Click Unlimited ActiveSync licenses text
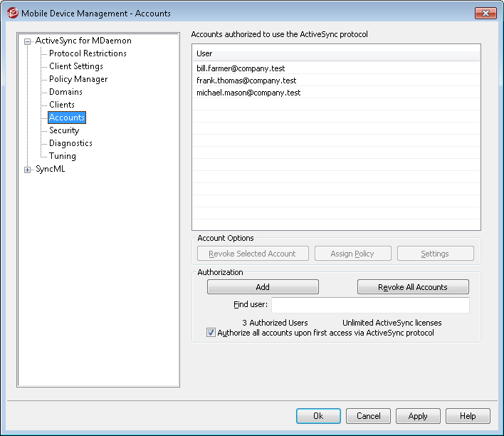Viewport: 504px width, 436px height. (x=392, y=323)
